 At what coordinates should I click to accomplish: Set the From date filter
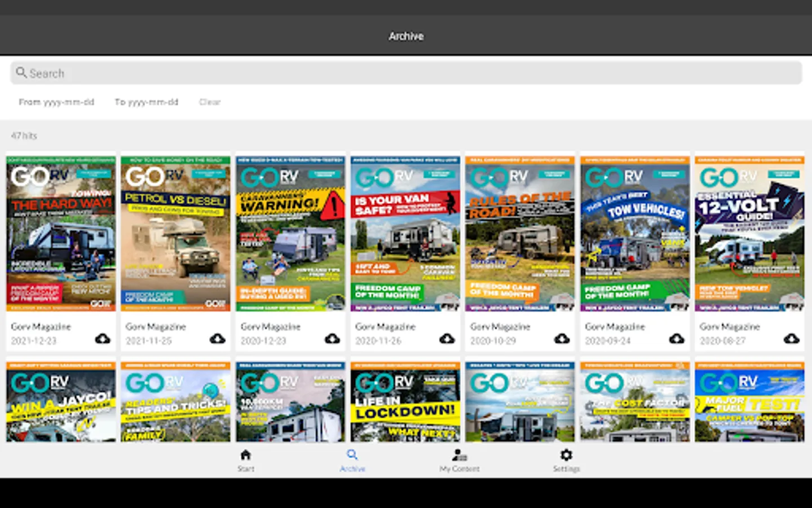click(56, 102)
